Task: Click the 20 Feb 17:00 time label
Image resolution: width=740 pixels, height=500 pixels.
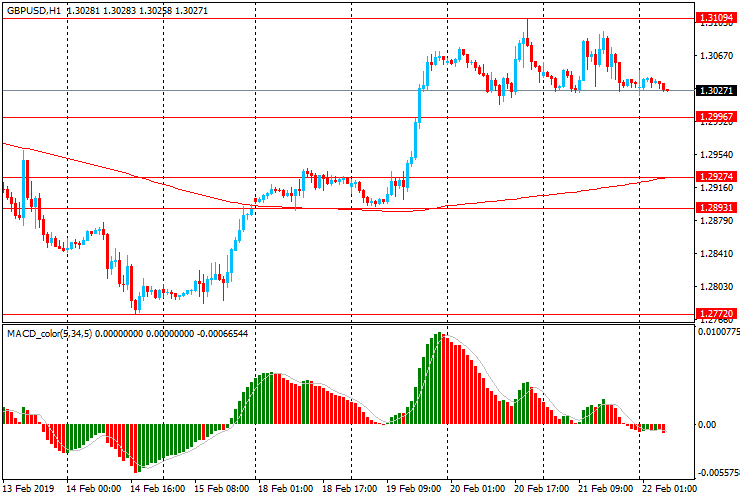Action: coord(541,489)
